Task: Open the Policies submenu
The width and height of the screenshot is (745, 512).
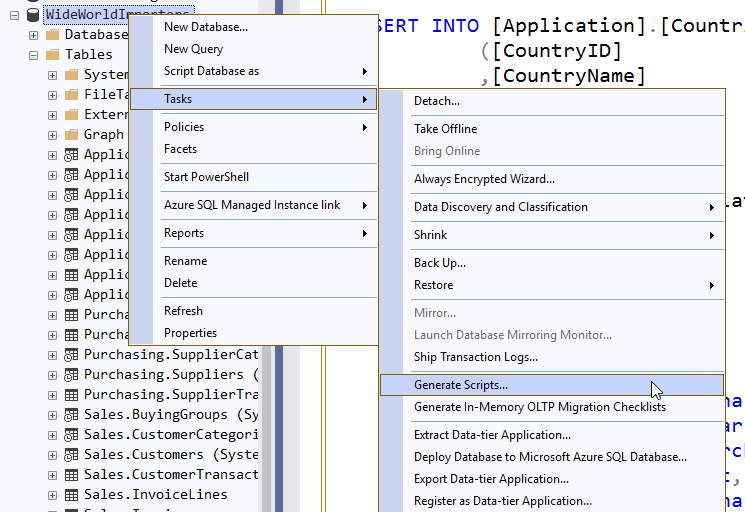Action: 253,127
